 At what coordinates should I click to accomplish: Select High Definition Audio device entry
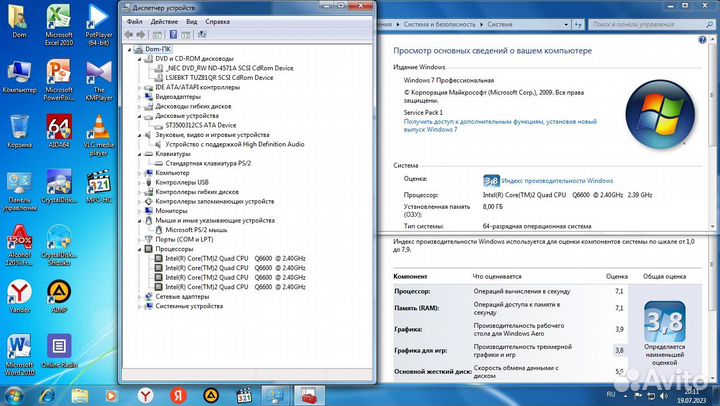(x=235, y=144)
